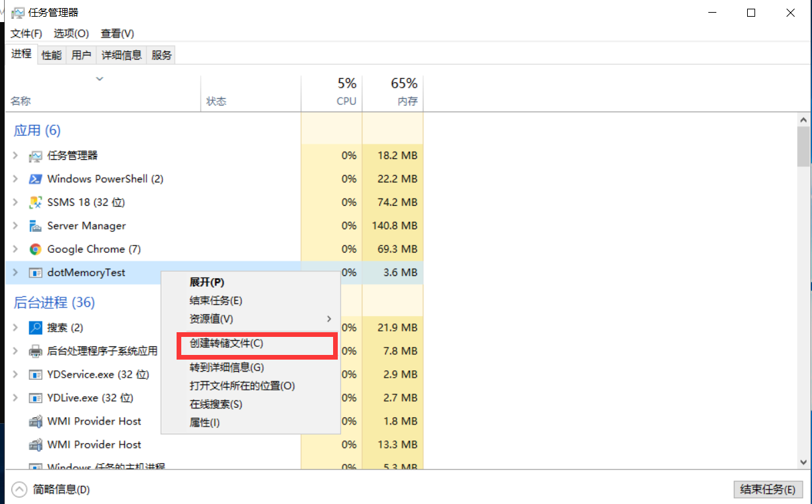Image resolution: width=812 pixels, height=504 pixels.
Task: Click the 任务管理器 app row icon
Action: 35,156
